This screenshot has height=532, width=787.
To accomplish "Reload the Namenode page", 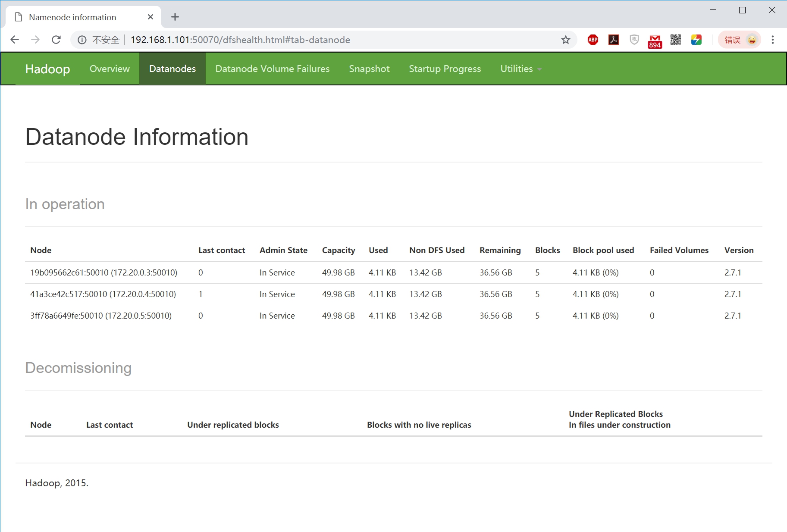I will 56,40.
